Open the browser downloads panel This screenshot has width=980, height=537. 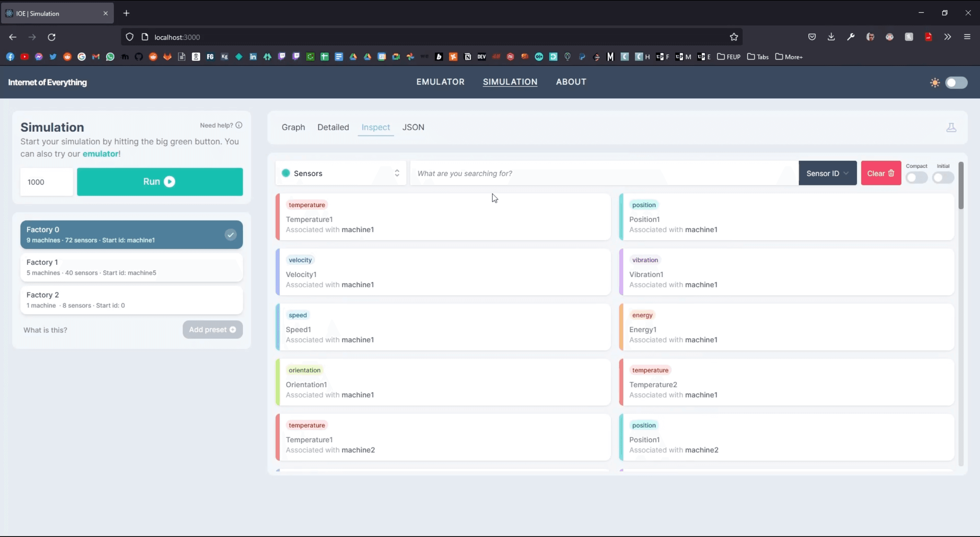click(831, 37)
